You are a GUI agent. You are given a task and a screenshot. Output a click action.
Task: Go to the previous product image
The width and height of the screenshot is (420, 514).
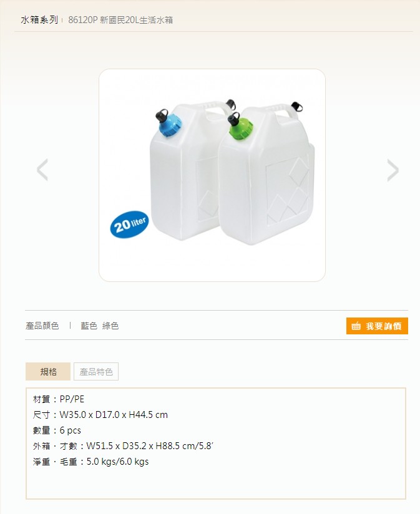click(42, 170)
